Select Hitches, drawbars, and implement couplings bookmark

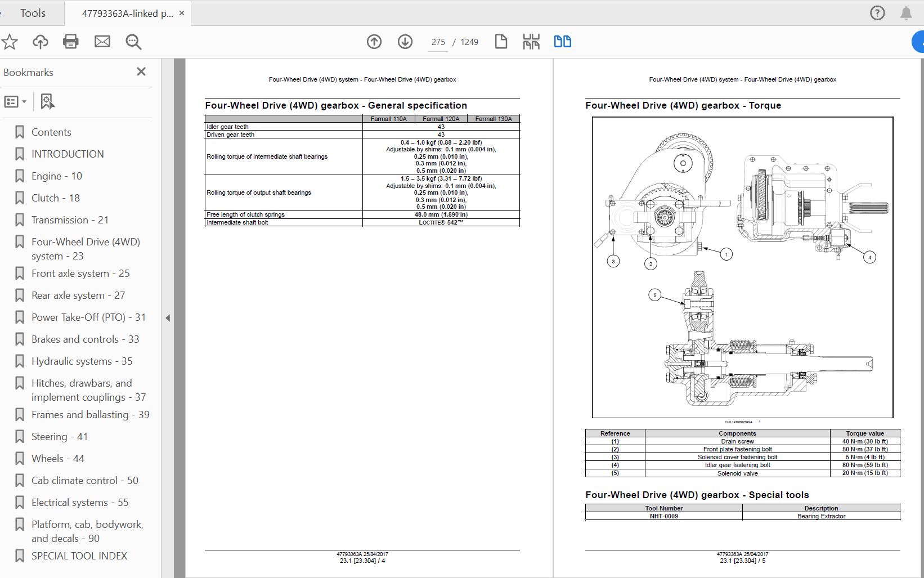click(88, 390)
